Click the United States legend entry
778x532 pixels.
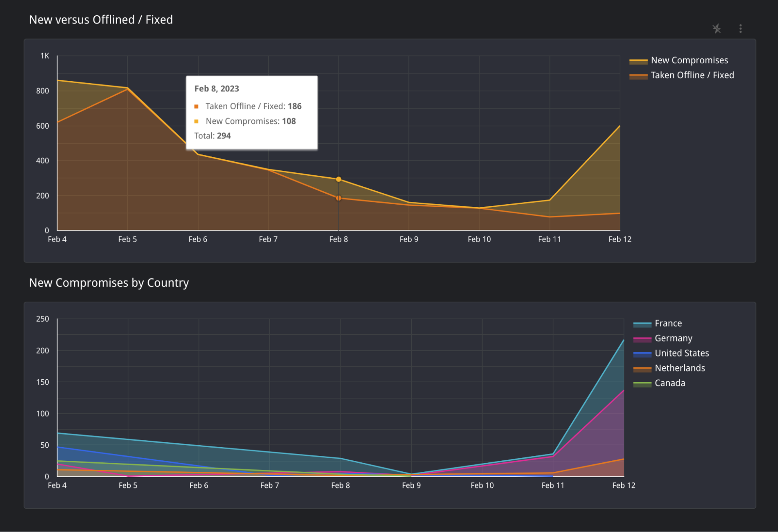[x=681, y=353]
